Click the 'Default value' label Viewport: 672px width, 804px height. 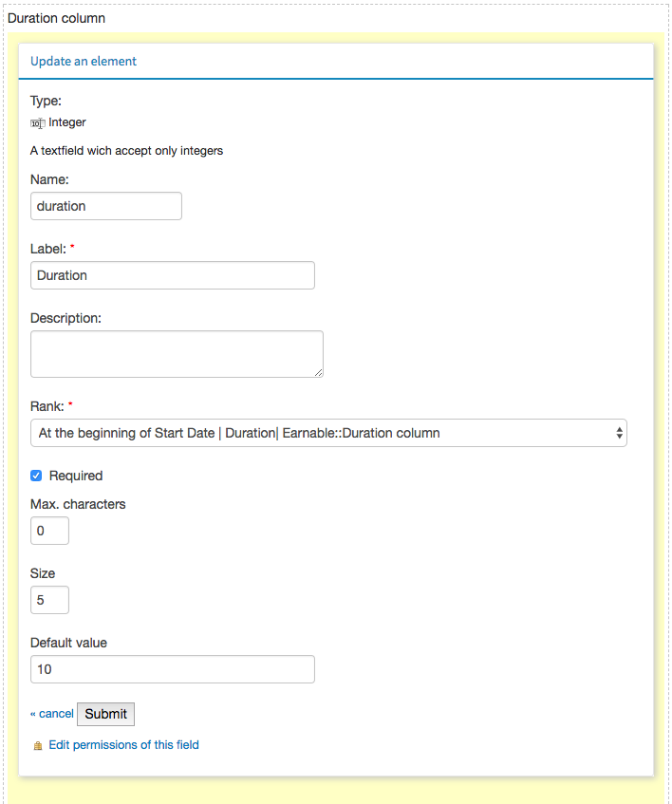click(68, 643)
